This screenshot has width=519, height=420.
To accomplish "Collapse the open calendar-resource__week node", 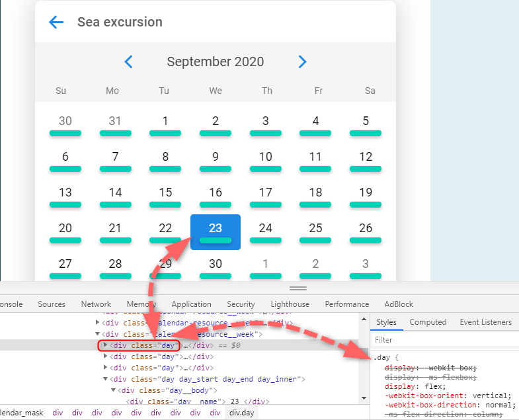I will pos(97,334).
